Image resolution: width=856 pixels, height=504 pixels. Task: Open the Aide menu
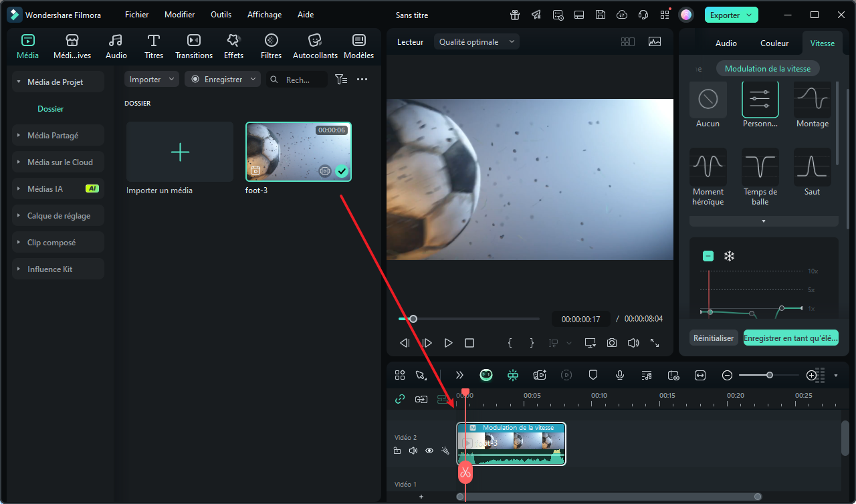coord(306,15)
